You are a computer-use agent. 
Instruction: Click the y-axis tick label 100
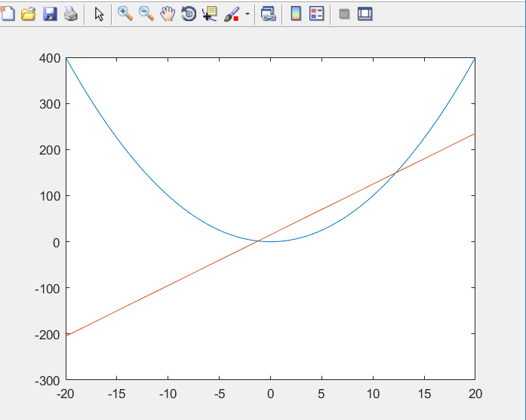(50, 196)
